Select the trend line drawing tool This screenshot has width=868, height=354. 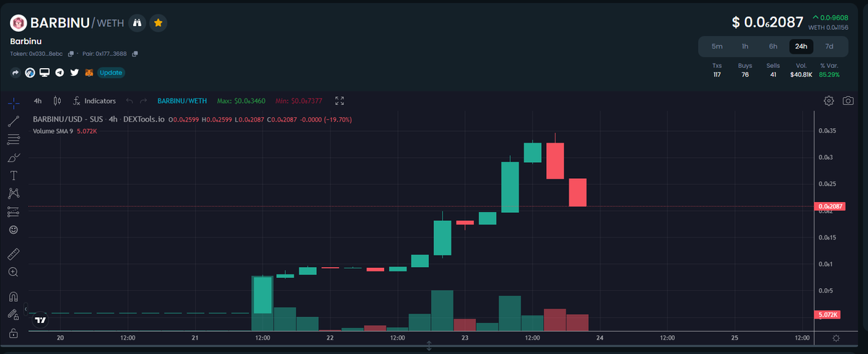coord(13,121)
